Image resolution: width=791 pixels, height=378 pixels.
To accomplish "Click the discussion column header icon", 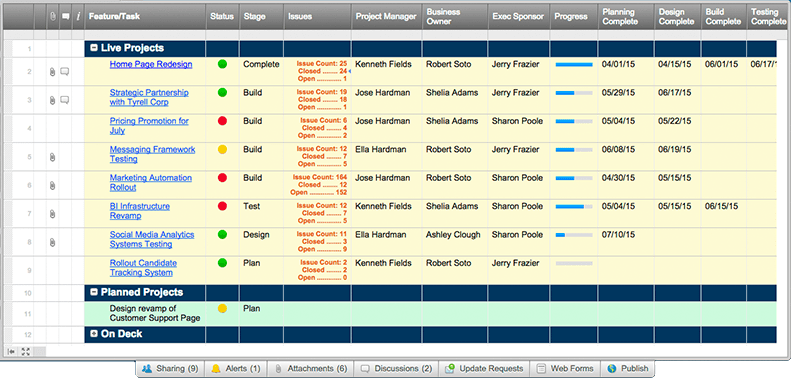I will tap(65, 17).
